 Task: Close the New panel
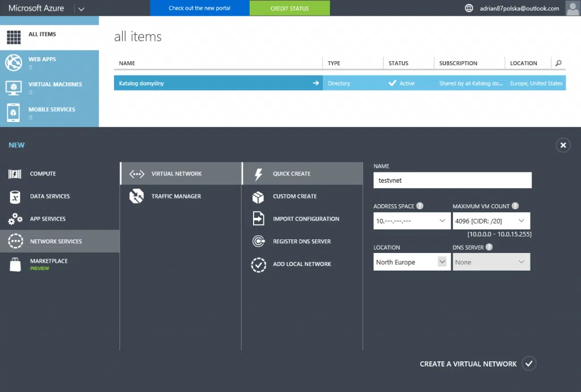click(x=563, y=145)
